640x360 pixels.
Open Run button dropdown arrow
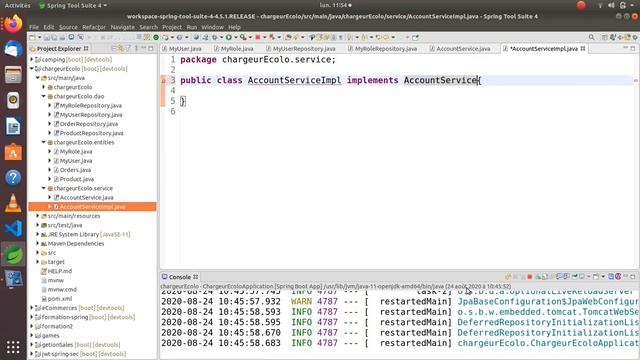[235, 38]
